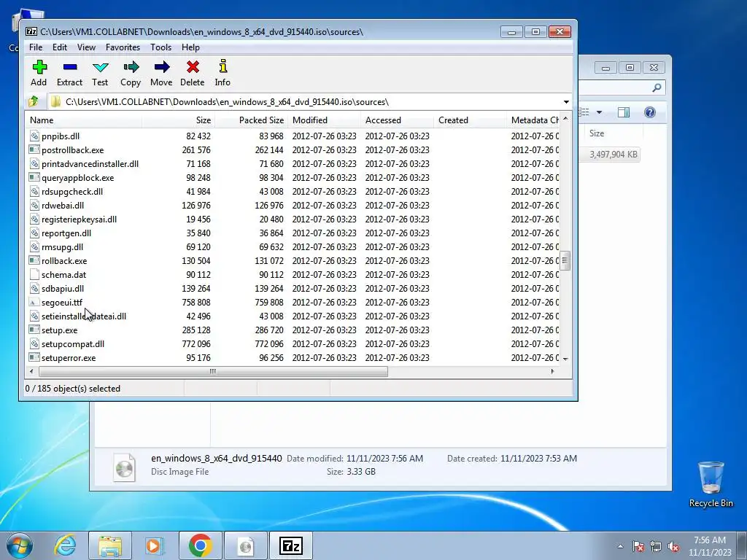Sort by Created column header

point(470,120)
